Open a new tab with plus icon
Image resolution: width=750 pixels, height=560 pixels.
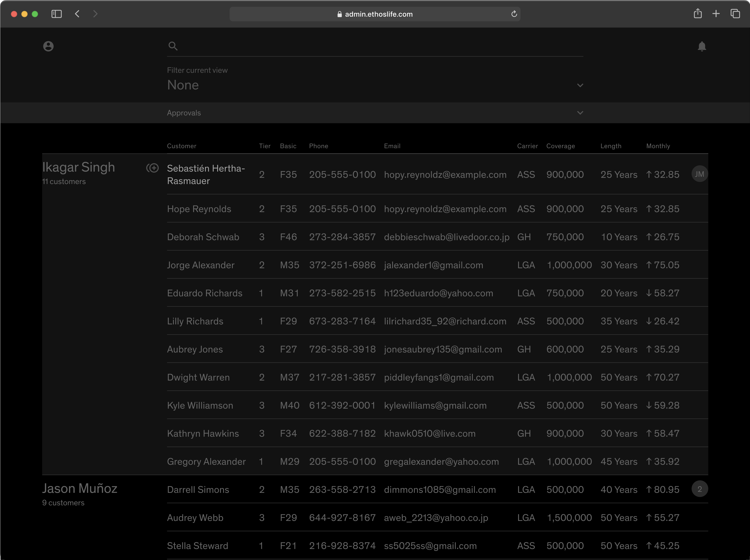716,14
